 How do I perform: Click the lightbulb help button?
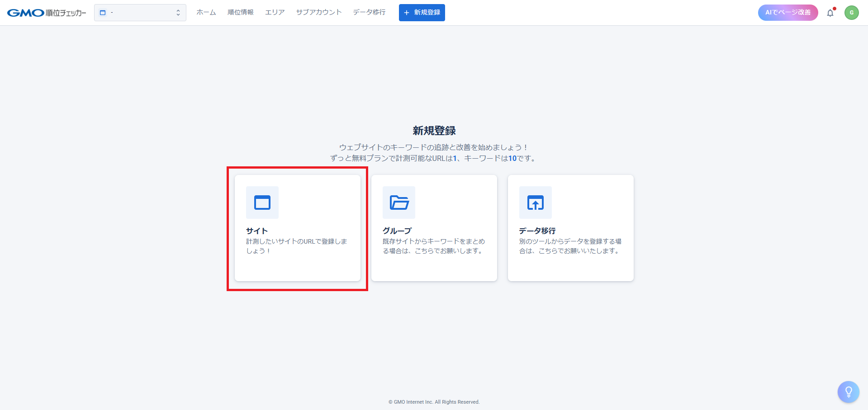coord(849,392)
